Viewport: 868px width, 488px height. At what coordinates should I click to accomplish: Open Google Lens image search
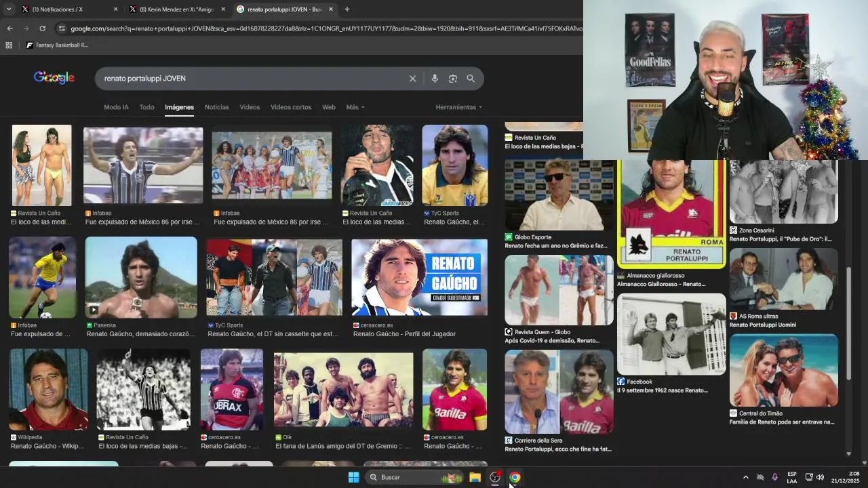coord(453,79)
